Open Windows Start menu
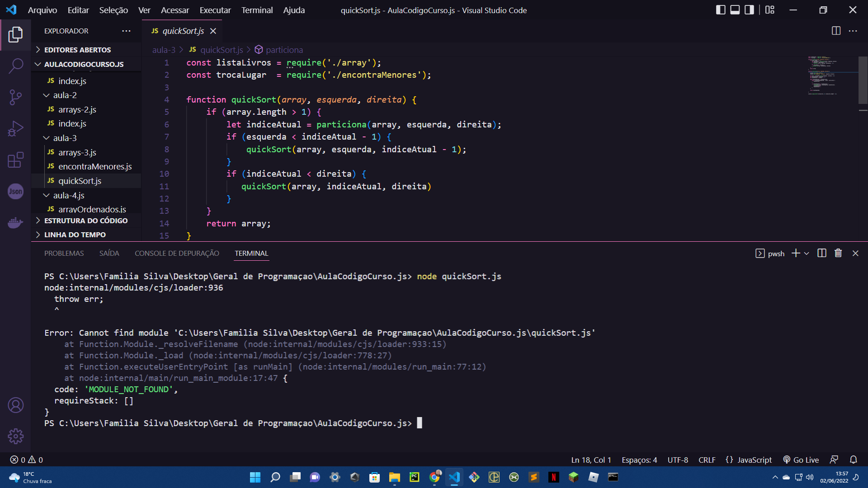868x488 pixels. (255, 477)
